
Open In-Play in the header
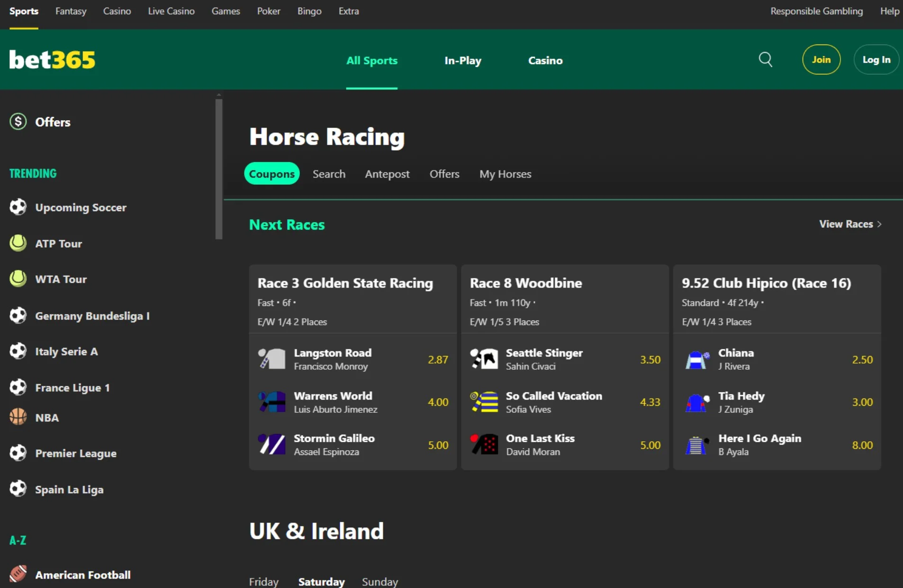point(463,60)
